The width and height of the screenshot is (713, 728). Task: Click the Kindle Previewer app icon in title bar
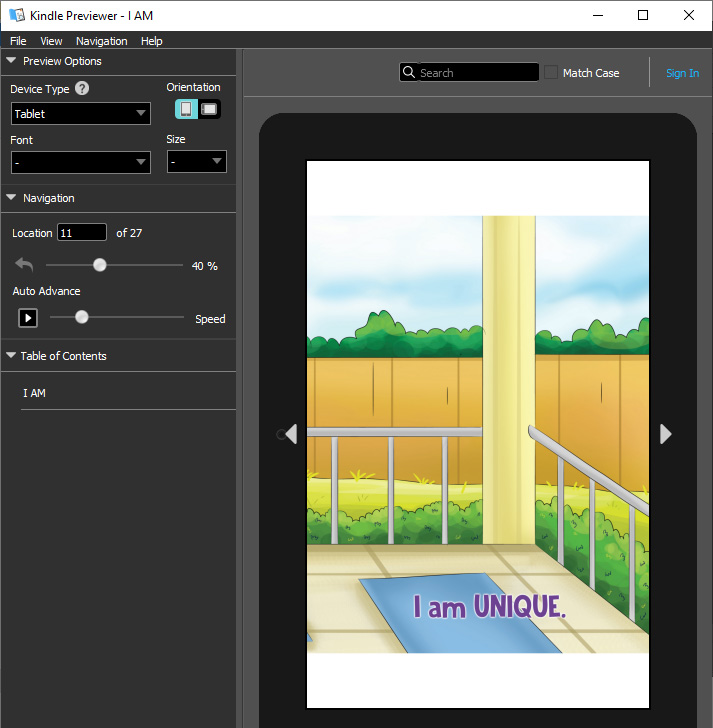click(x=17, y=15)
